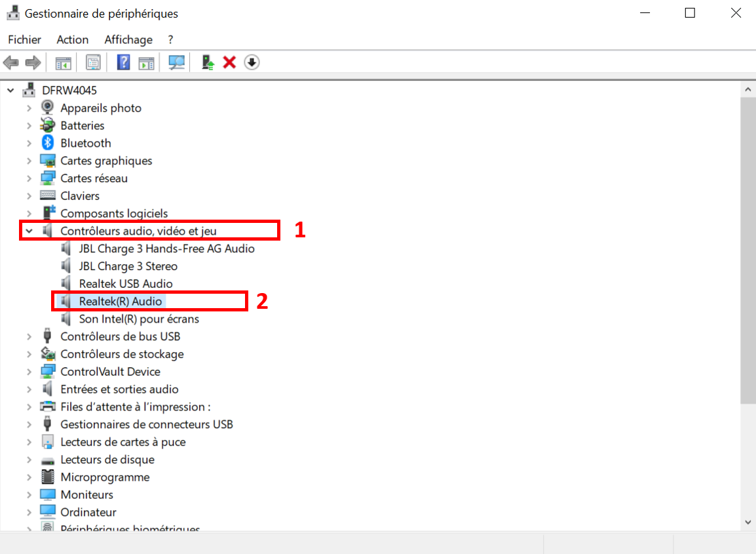Expand the Contrôleurs de bus USB node
Viewport: 756px width, 554px height.
[x=29, y=336]
